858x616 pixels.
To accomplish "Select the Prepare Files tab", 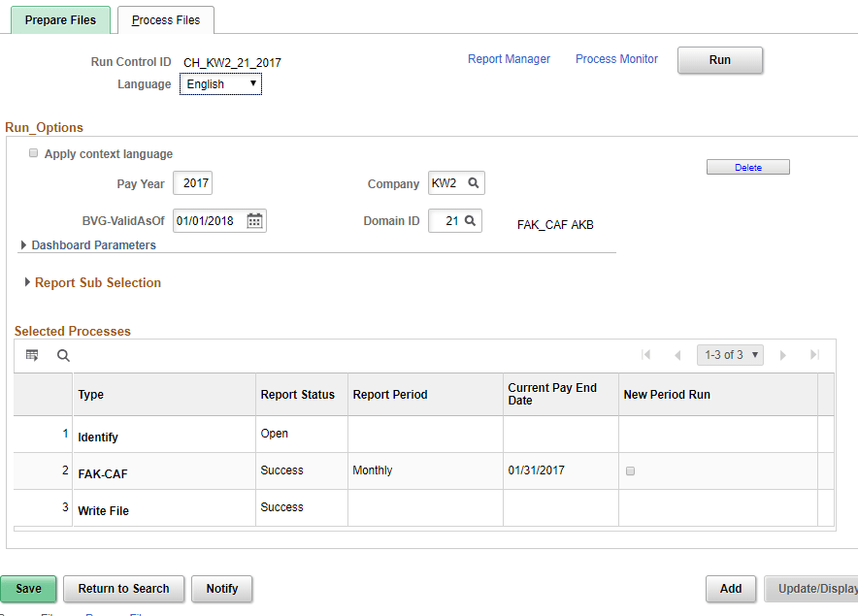I will click(60, 20).
